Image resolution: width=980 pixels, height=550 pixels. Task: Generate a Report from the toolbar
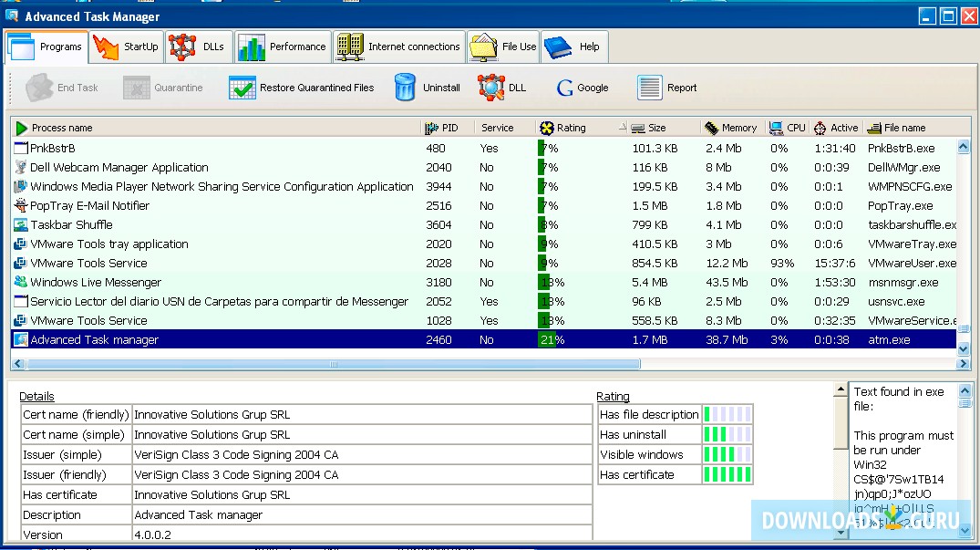pyautogui.click(x=667, y=88)
